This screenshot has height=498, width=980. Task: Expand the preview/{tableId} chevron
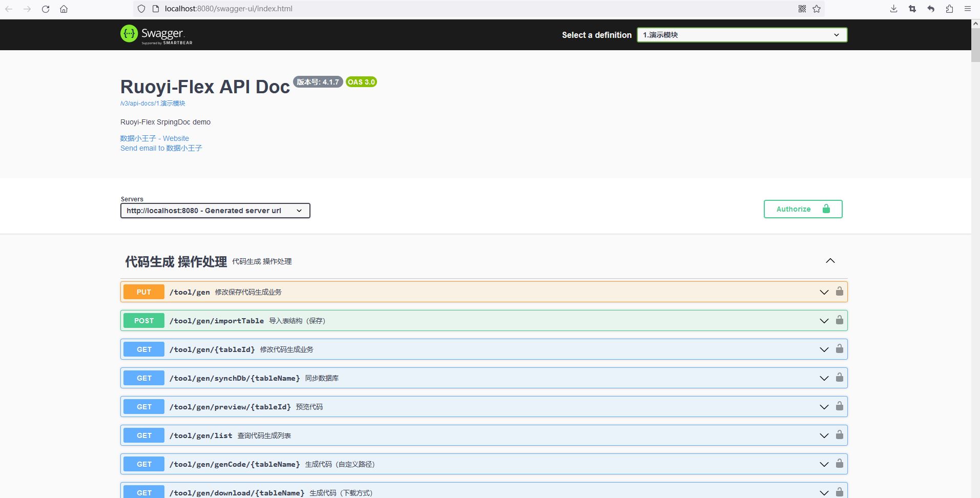(824, 407)
